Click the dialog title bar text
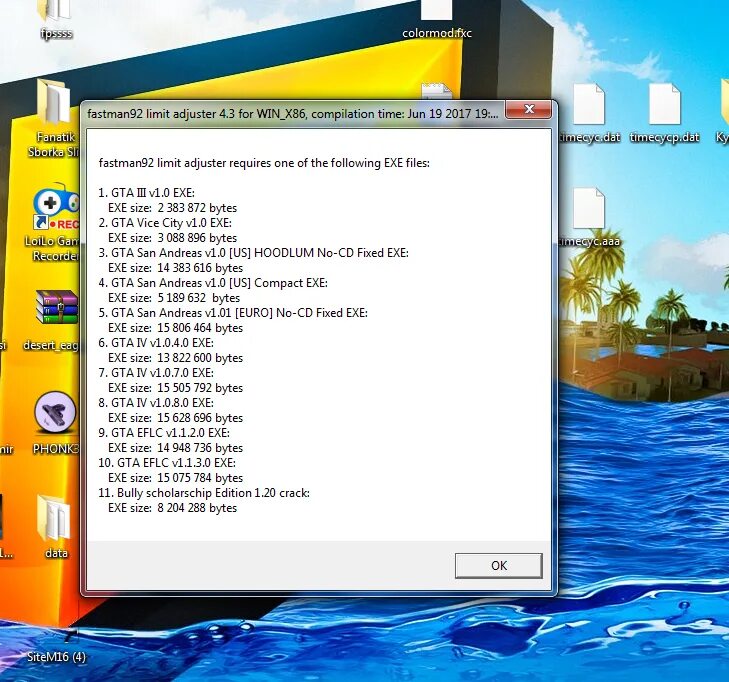The width and height of the screenshot is (729, 682). [x=292, y=114]
